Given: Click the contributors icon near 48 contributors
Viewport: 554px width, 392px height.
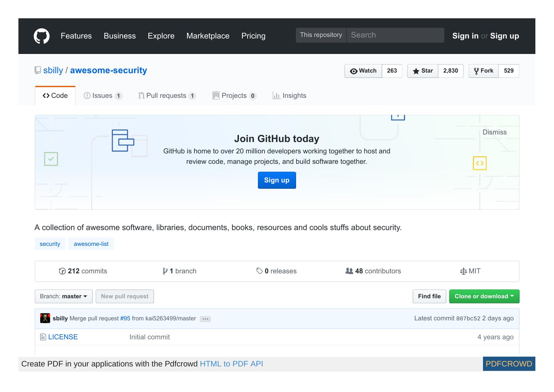Looking at the screenshot, I should (x=349, y=271).
